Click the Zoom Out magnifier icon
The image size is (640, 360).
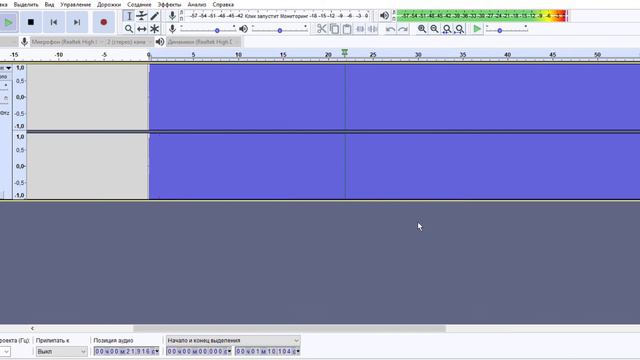[x=434, y=29]
